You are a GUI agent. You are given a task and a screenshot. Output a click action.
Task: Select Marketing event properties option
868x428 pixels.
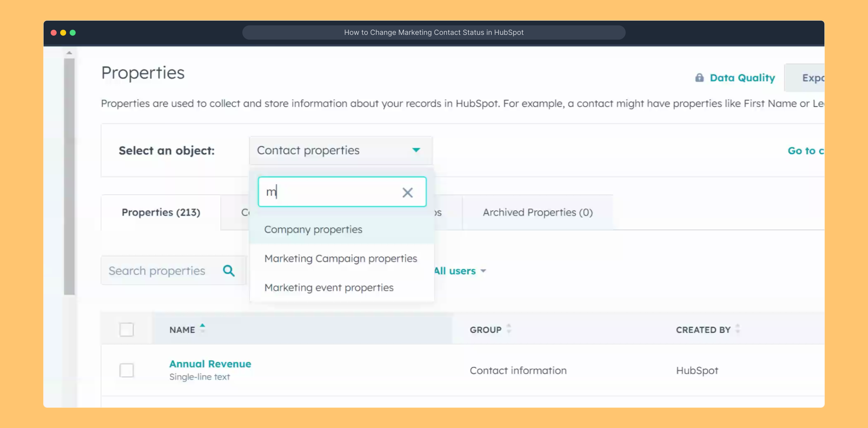(329, 287)
